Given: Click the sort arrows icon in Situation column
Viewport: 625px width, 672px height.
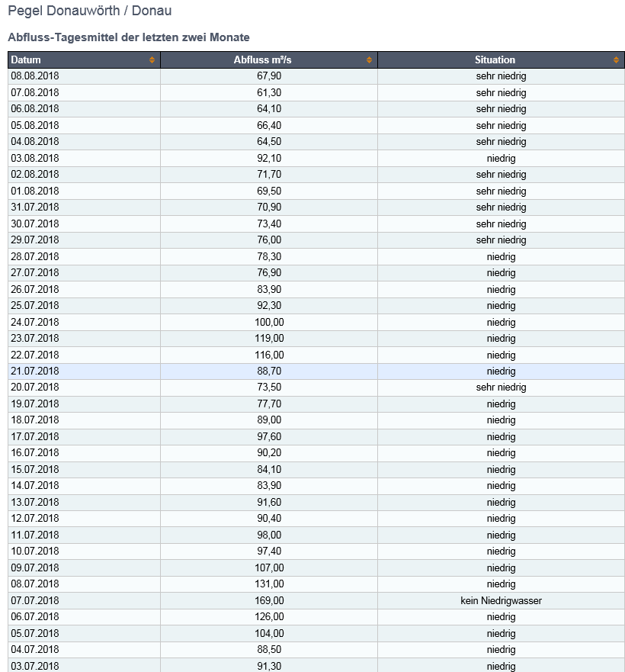Looking at the screenshot, I should 616,60.
